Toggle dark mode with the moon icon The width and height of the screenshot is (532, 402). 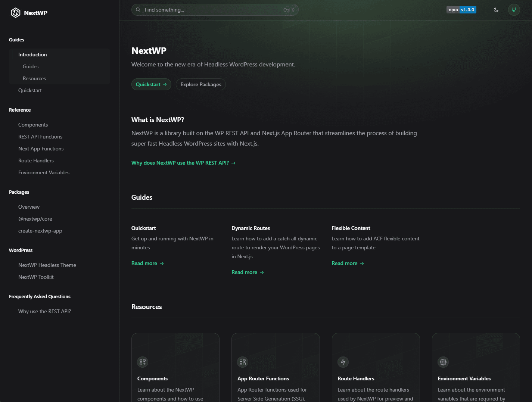[496, 10]
